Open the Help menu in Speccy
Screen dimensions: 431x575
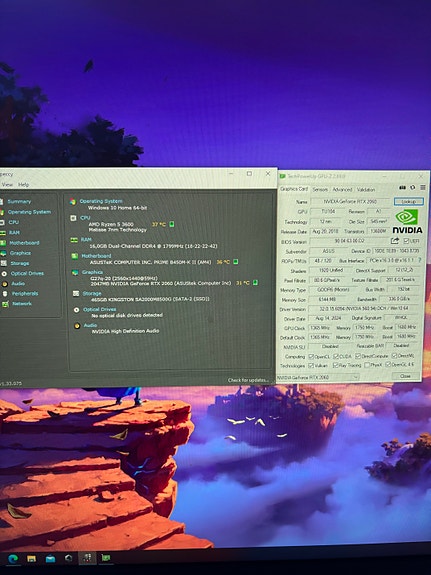[x=23, y=184]
